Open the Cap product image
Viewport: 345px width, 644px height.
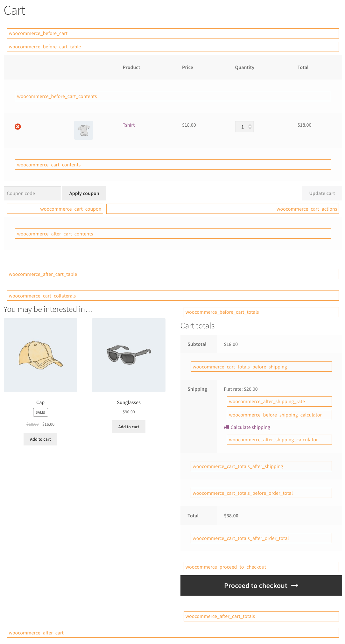pos(40,355)
